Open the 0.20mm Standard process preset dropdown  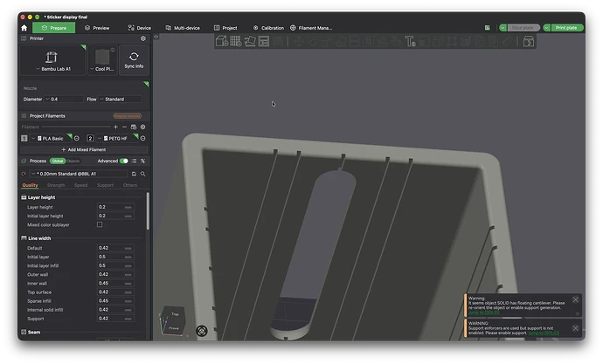point(79,174)
